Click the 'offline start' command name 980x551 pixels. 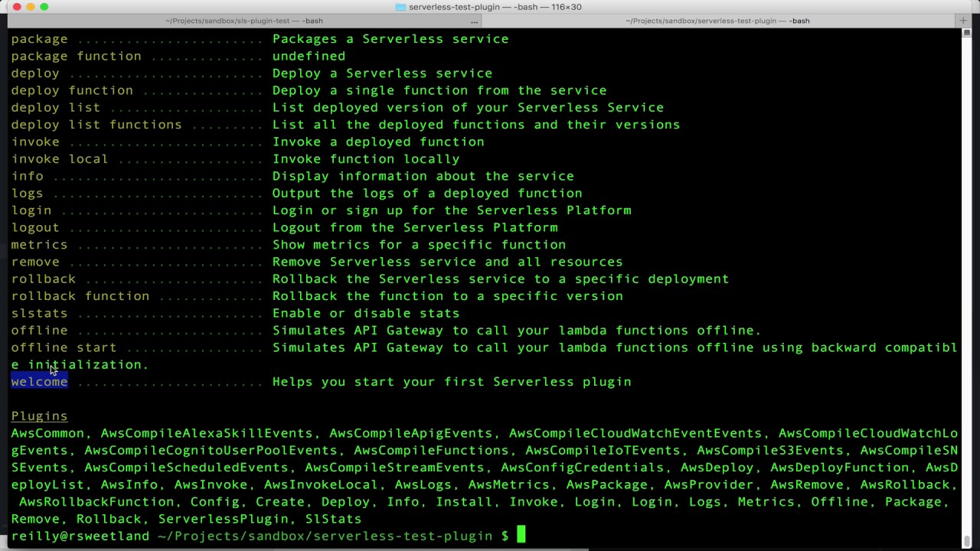tap(64, 347)
